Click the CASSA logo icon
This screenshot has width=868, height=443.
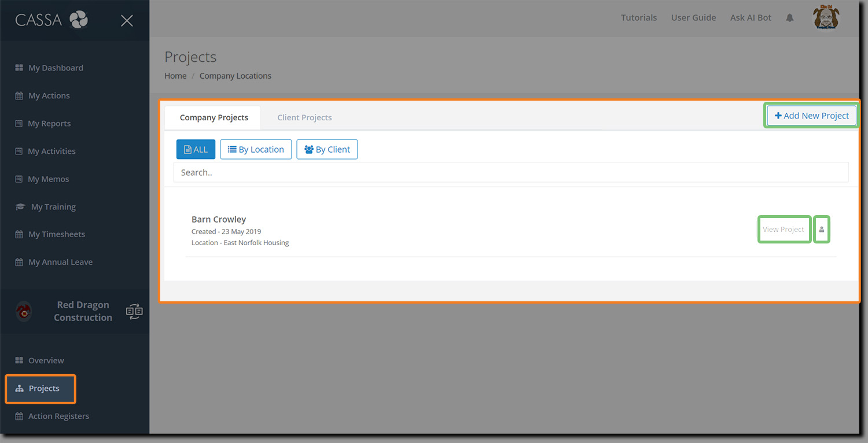(79, 20)
